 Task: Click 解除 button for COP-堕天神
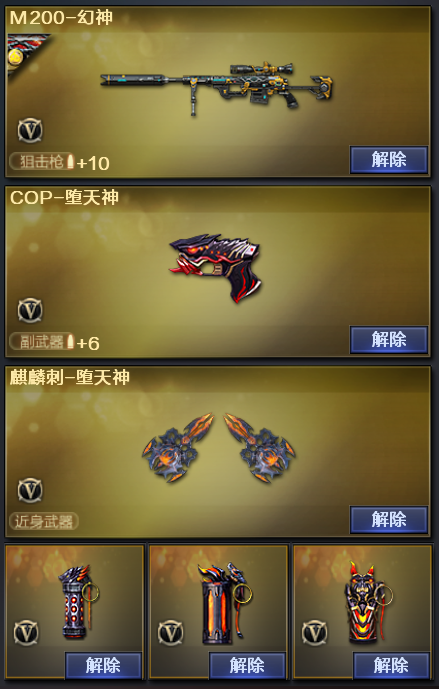tap(389, 340)
